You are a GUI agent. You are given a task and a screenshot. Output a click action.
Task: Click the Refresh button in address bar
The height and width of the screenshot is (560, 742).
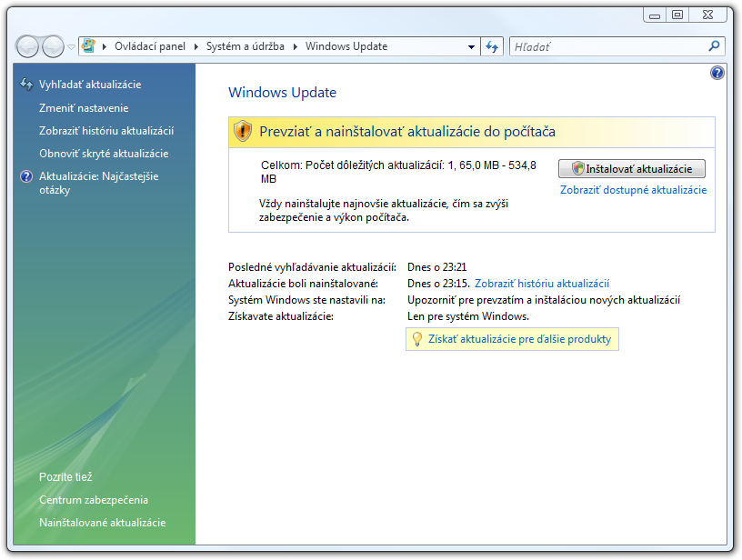click(x=492, y=46)
